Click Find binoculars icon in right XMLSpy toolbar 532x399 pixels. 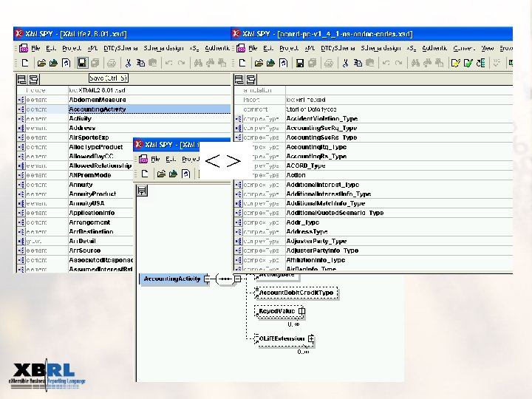[x=415, y=63]
